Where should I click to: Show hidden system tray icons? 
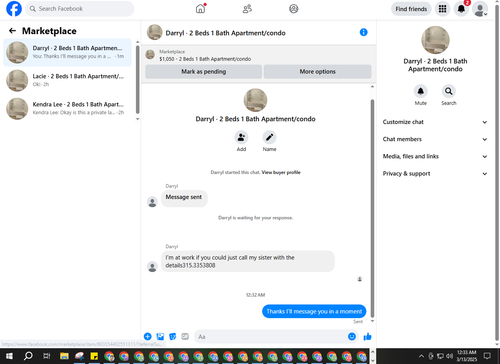pos(421,356)
